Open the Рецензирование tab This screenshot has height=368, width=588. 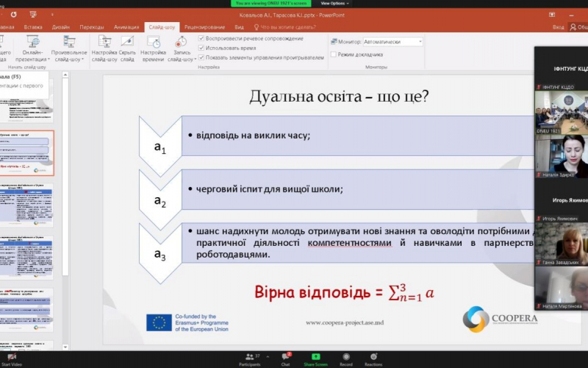[x=204, y=27]
